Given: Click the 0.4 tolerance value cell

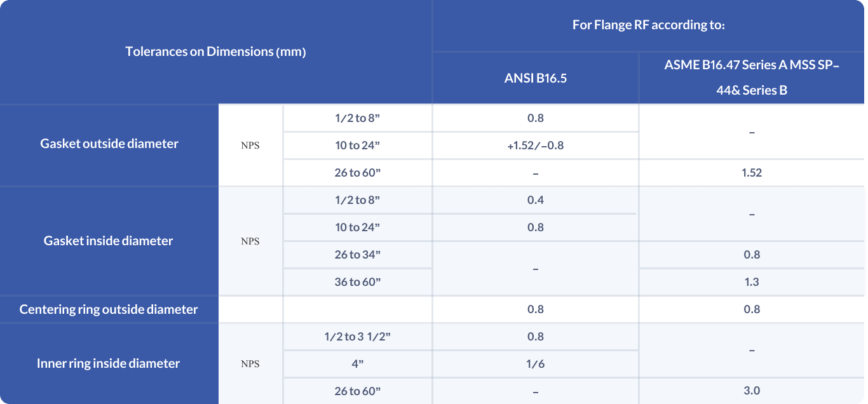Looking at the screenshot, I should pyautogui.click(x=535, y=200).
